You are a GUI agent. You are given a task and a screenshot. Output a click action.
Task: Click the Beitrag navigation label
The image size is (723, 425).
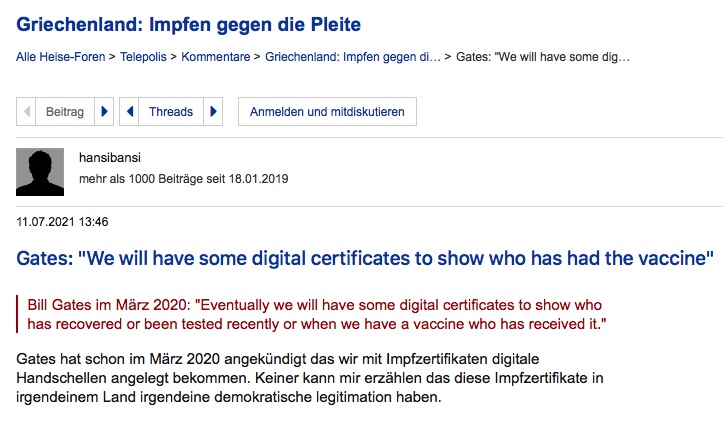[x=66, y=112]
